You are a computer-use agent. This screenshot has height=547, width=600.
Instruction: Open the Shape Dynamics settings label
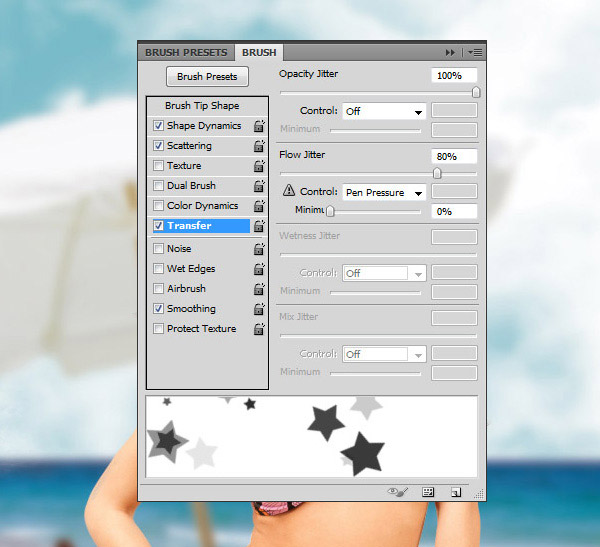[x=204, y=126]
